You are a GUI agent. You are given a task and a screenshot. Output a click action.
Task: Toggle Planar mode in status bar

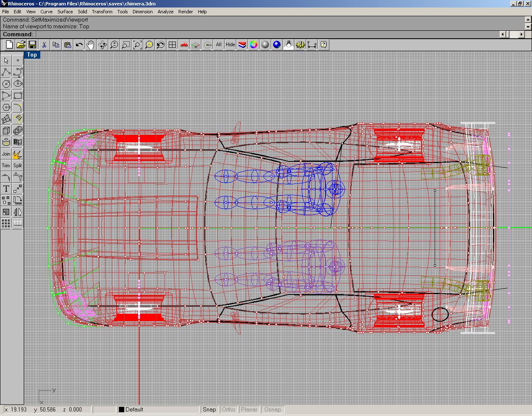[249, 410]
